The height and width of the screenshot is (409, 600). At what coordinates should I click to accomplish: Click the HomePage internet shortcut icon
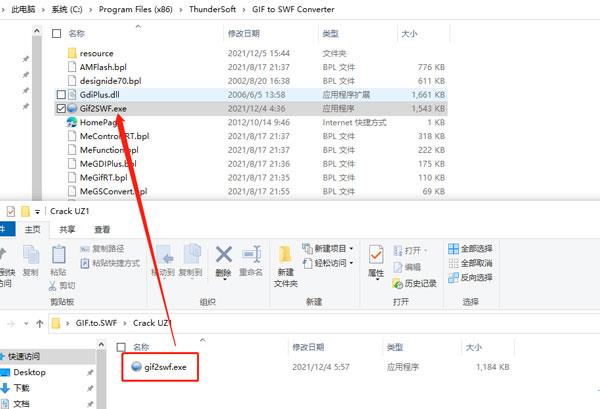point(71,122)
